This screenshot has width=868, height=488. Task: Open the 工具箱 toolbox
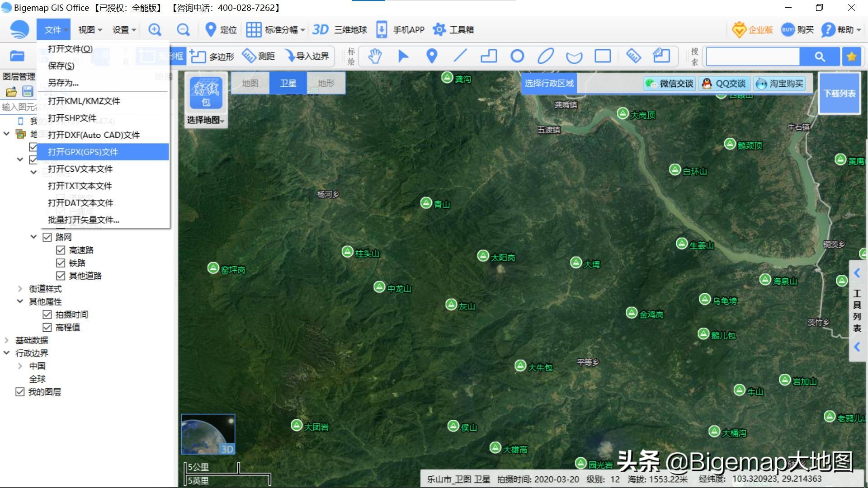tap(453, 30)
